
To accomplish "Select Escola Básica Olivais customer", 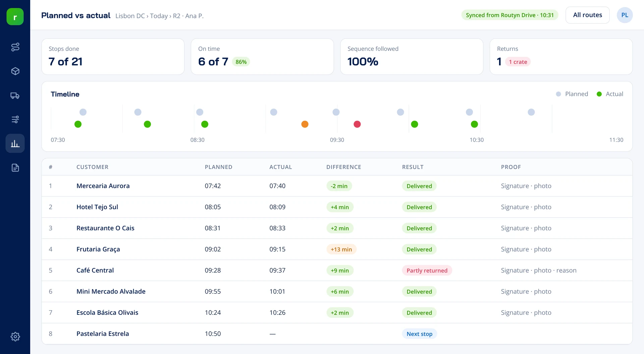I will 107,312.
